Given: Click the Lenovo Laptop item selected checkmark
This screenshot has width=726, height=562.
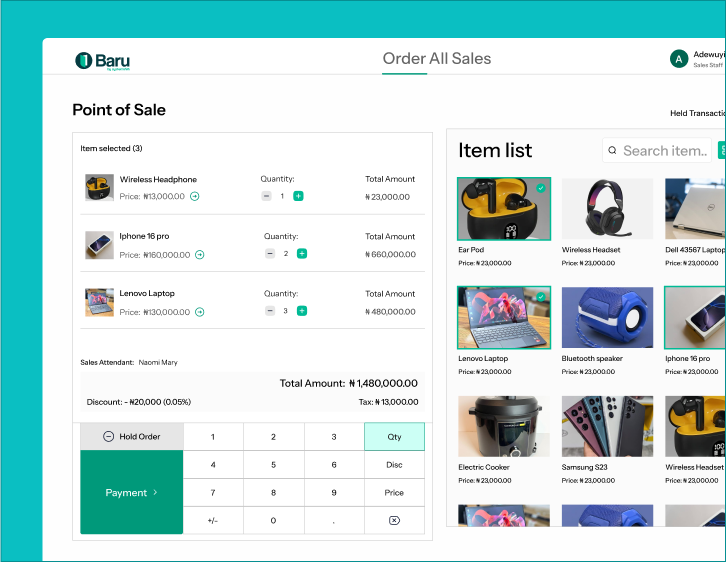Looking at the screenshot, I should (541, 297).
